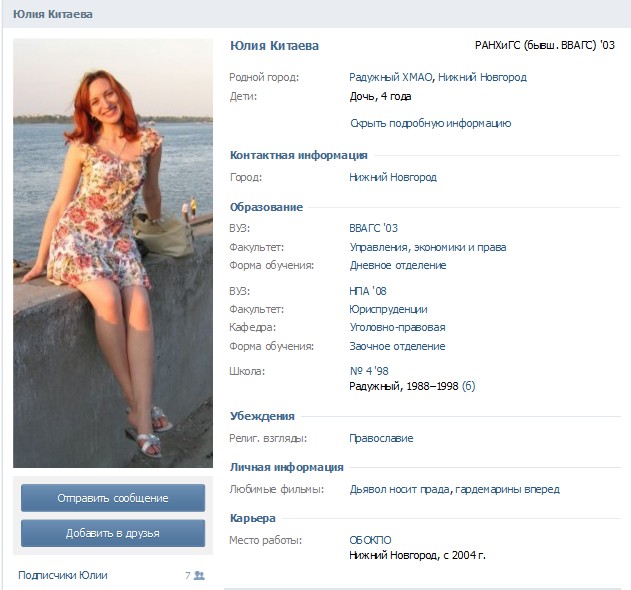Click the ОБОКПО workplace link
631x590 pixels.
coord(370,541)
